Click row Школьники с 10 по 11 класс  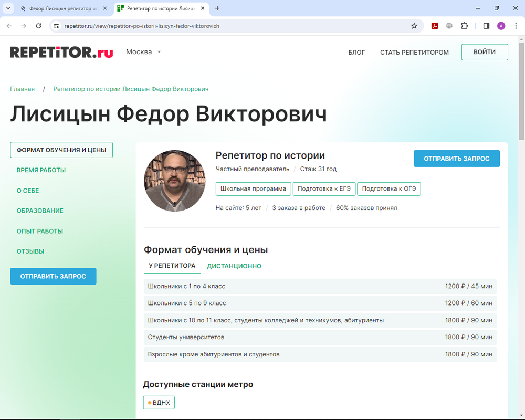(x=320, y=320)
